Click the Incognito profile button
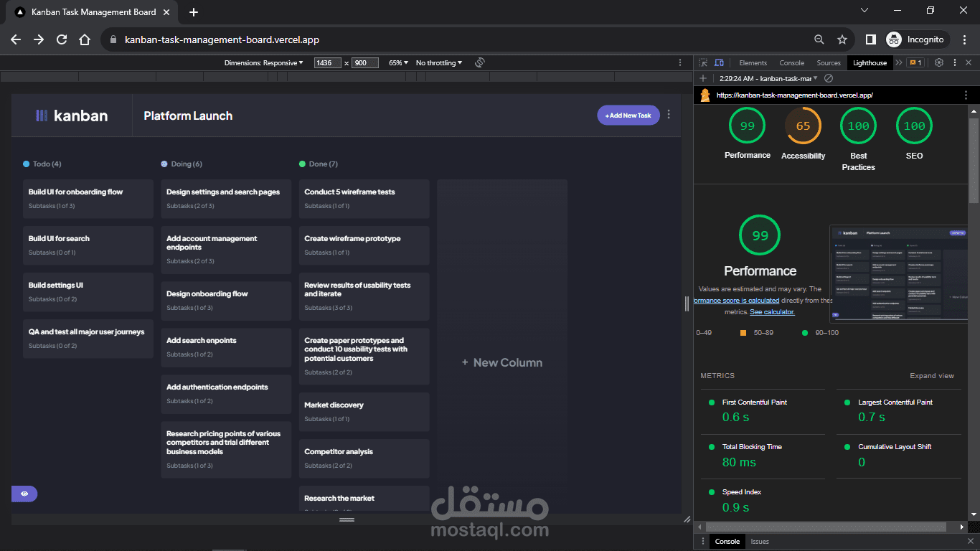980x551 pixels. click(x=918, y=39)
